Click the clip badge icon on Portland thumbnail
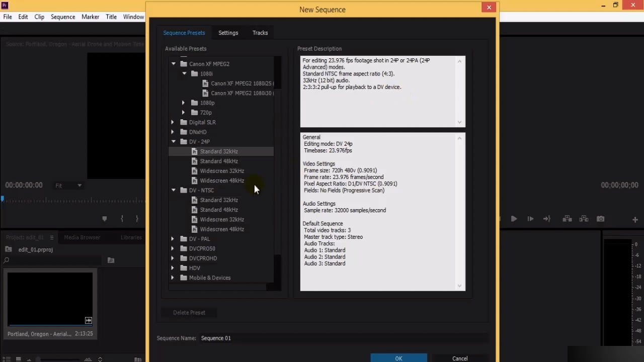644x362 pixels. pyautogui.click(x=89, y=320)
